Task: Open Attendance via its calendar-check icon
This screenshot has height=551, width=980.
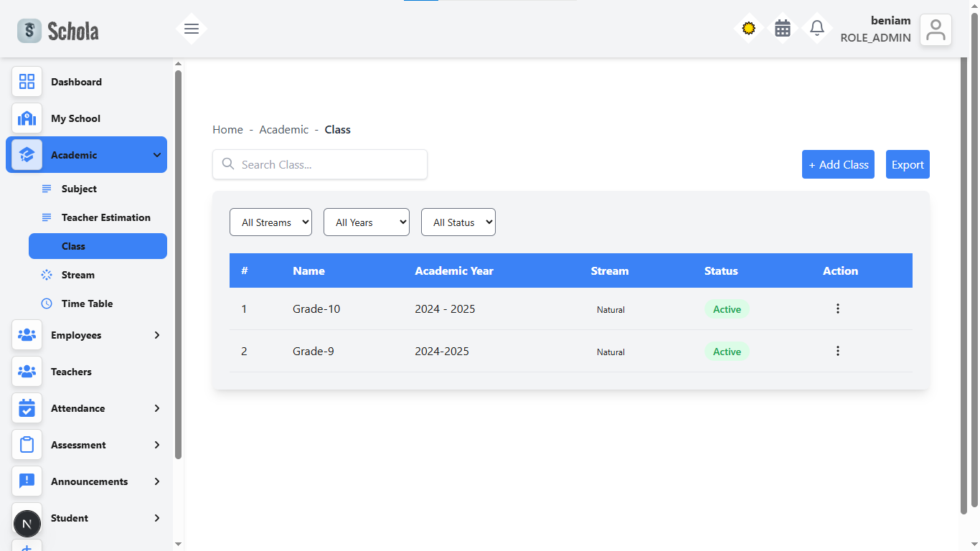Action: (27, 408)
